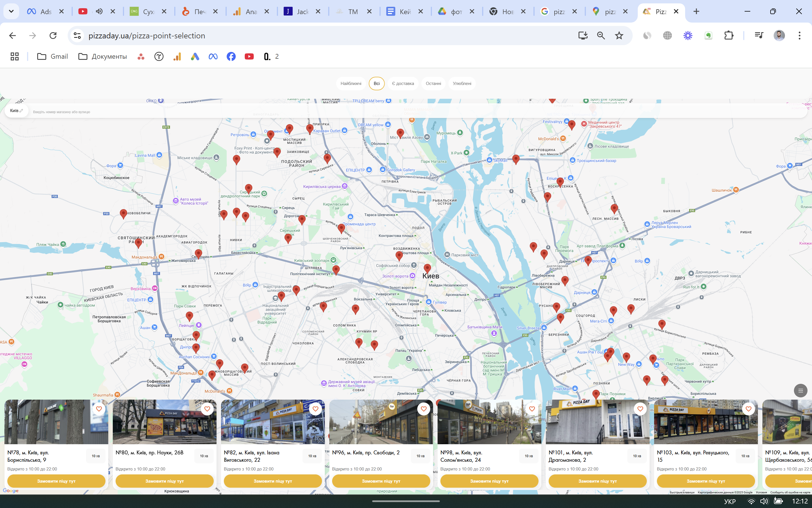
Task: Select the Останні filter
Action: (433, 83)
